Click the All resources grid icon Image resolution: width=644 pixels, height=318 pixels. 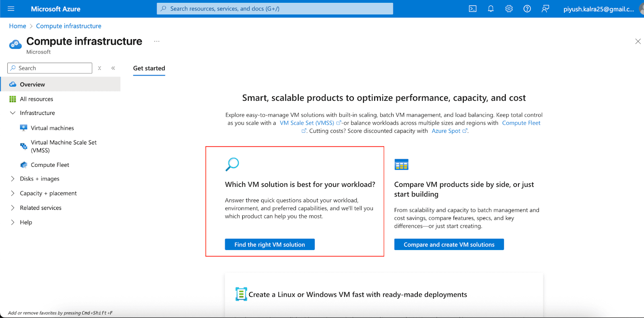[x=12, y=99]
